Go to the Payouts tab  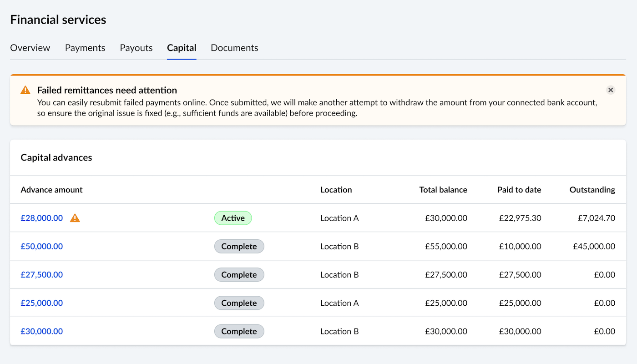click(136, 48)
